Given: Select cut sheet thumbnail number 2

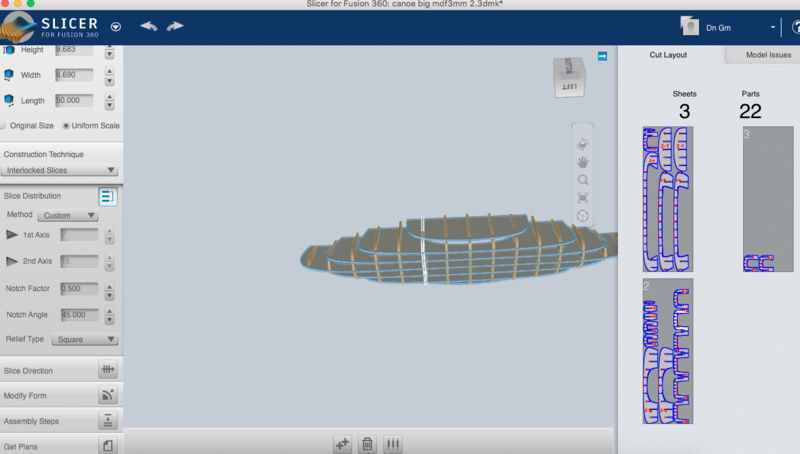Looking at the screenshot, I should (x=668, y=351).
